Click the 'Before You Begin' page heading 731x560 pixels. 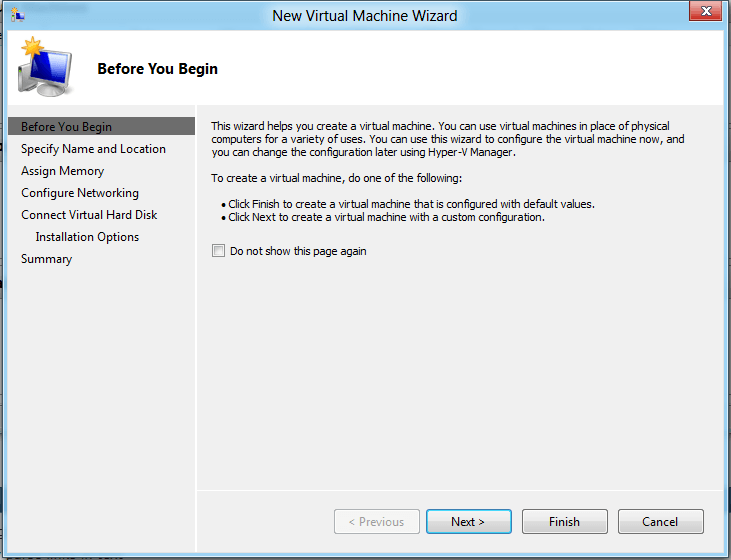coord(157,69)
